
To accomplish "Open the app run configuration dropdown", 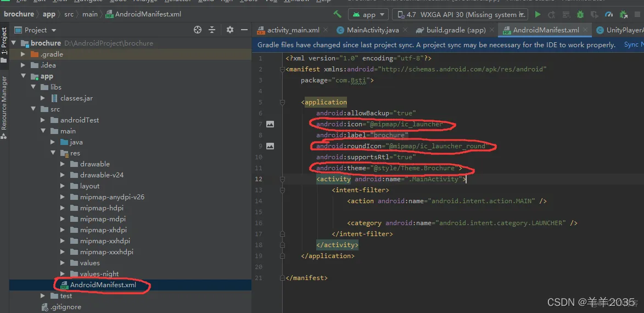I will click(x=368, y=14).
